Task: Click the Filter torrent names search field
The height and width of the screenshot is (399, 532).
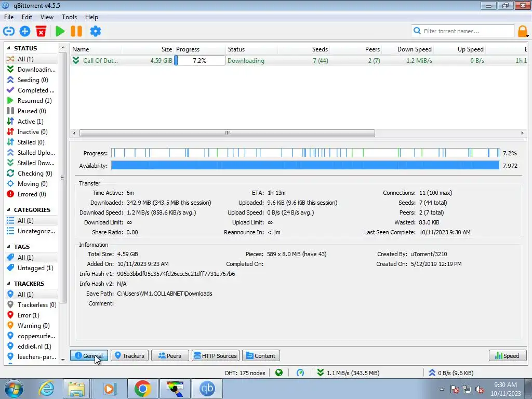Action: pyautogui.click(x=463, y=31)
